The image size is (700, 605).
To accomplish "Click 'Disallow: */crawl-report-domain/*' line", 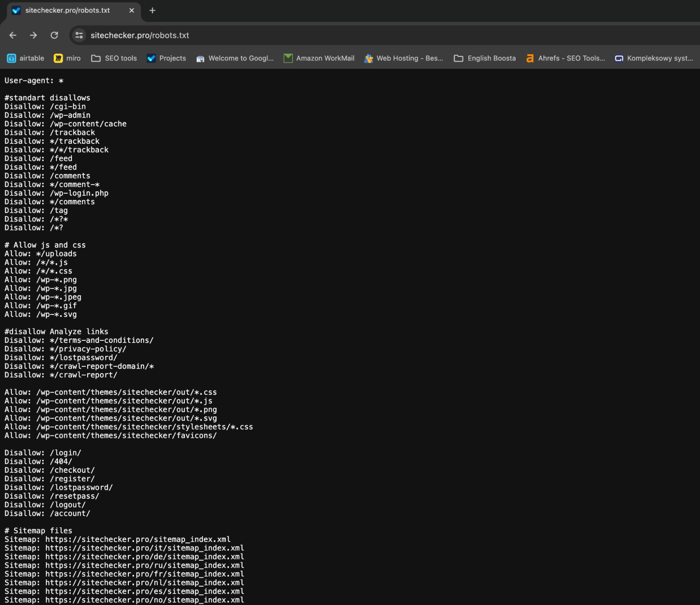I will (x=79, y=366).
